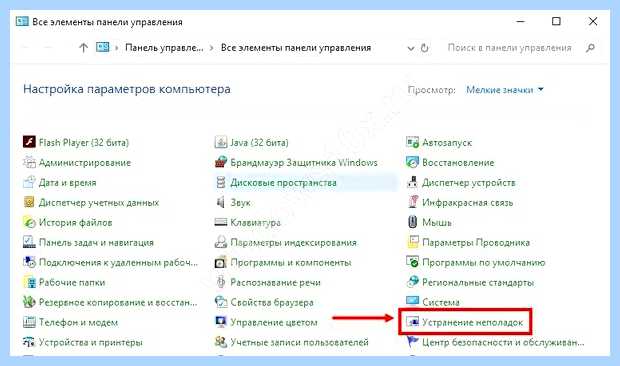Open the Параметры индексирования icon
620x366 pixels.
pos(221,242)
